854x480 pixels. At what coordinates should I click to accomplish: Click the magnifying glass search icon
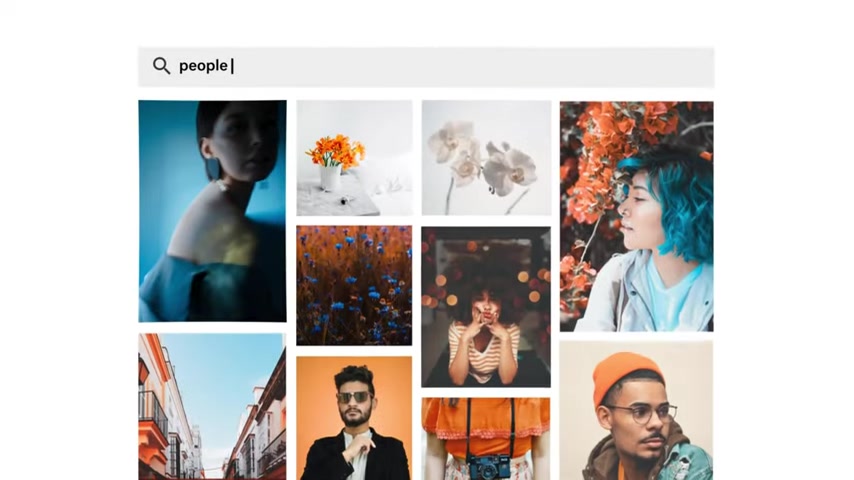point(161,65)
